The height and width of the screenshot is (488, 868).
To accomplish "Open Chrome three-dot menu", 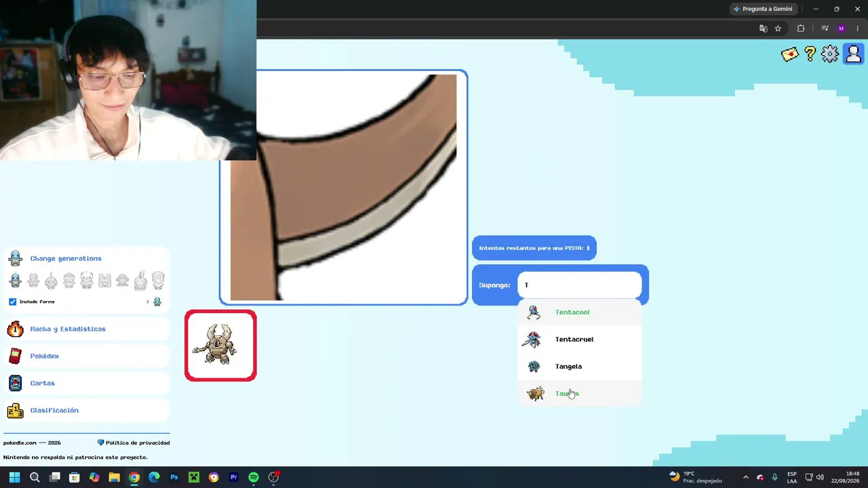I will pos(857,28).
